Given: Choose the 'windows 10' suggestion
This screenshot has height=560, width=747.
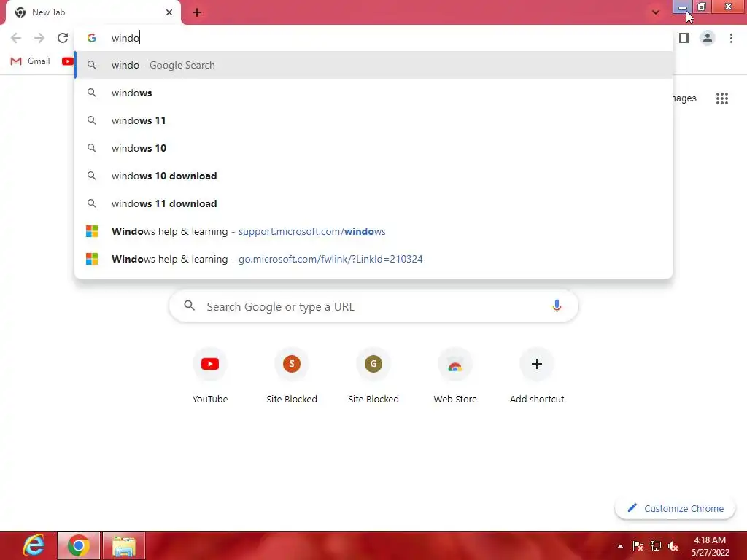Looking at the screenshot, I should point(373,148).
